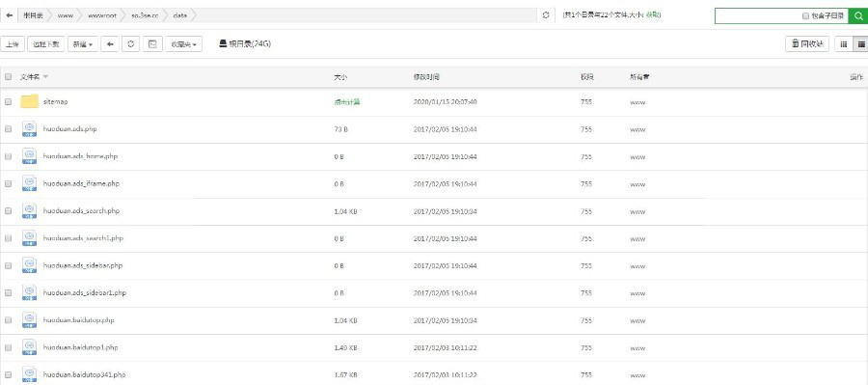The width and height of the screenshot is (868, 385).
Task: Click the sitemap folder name
Action: click(x=55, y=101)
